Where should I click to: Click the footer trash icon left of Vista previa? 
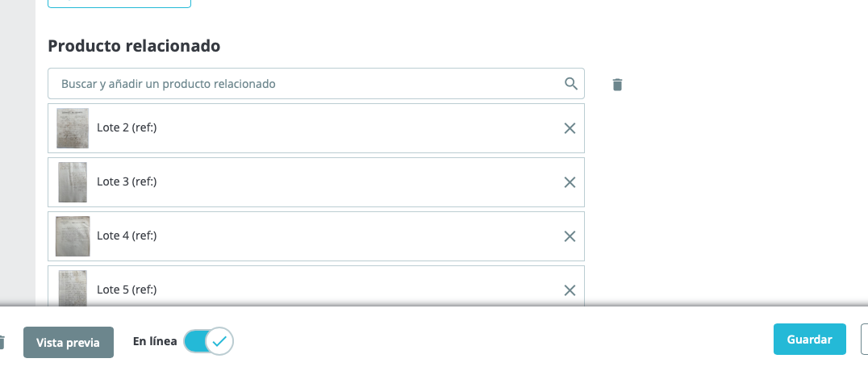(2, 342)
